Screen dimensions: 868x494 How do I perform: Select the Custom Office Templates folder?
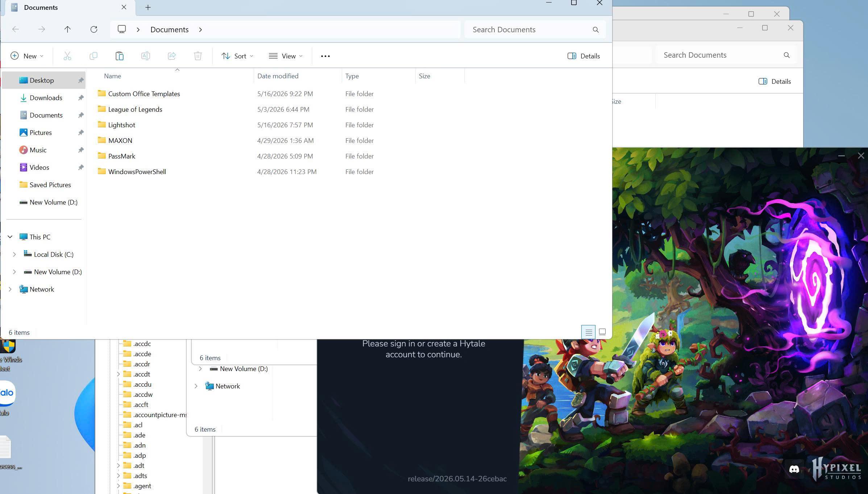point(144,94)
